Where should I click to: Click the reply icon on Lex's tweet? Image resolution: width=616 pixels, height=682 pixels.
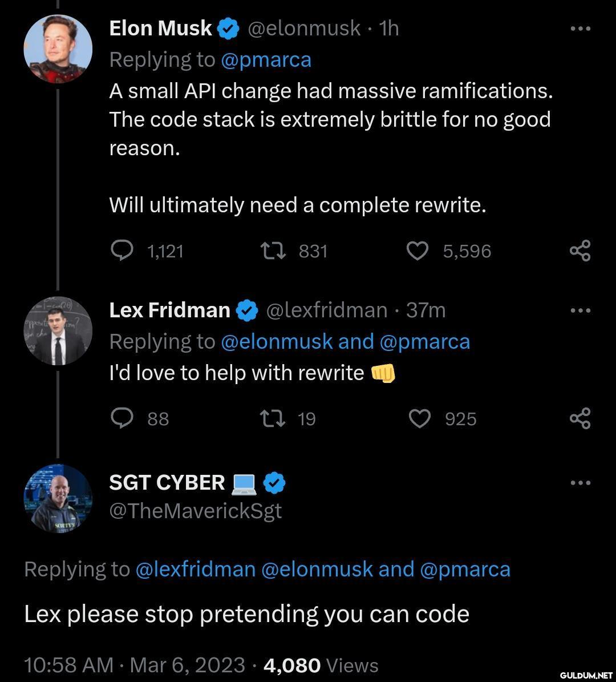(x=122, y=418)
